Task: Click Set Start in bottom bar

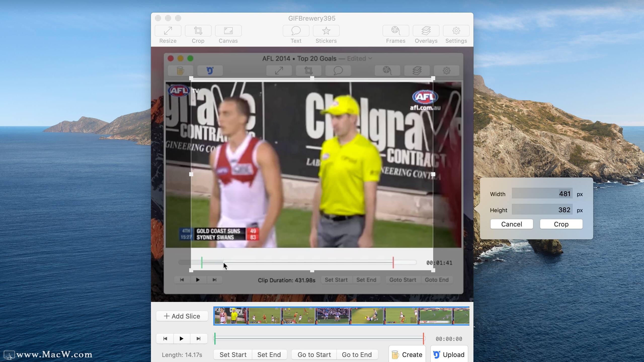Action: (x=233, y=355)
